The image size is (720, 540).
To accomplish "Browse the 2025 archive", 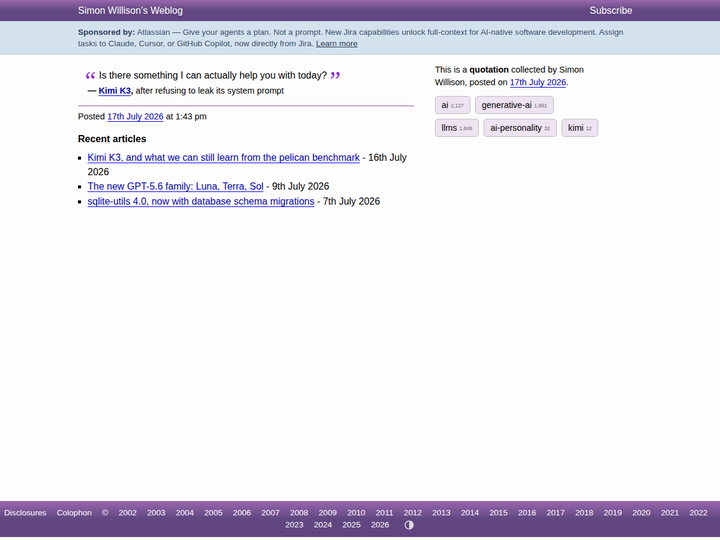I will tap(351, 525).
